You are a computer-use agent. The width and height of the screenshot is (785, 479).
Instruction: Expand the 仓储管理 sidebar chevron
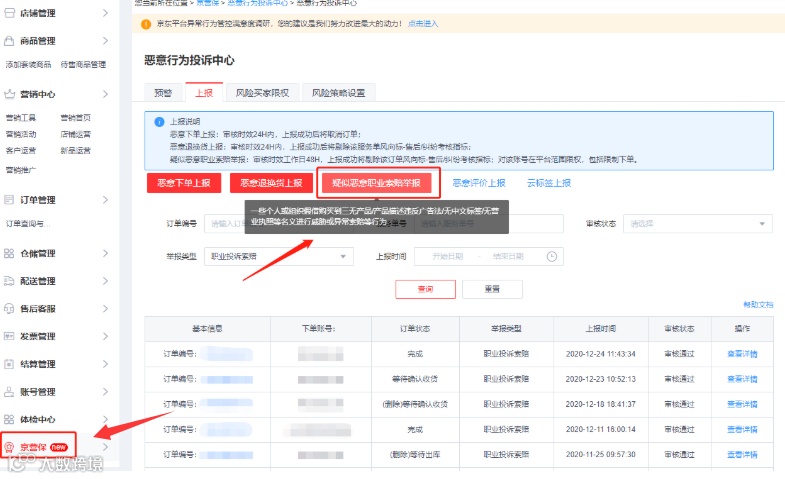105,253
